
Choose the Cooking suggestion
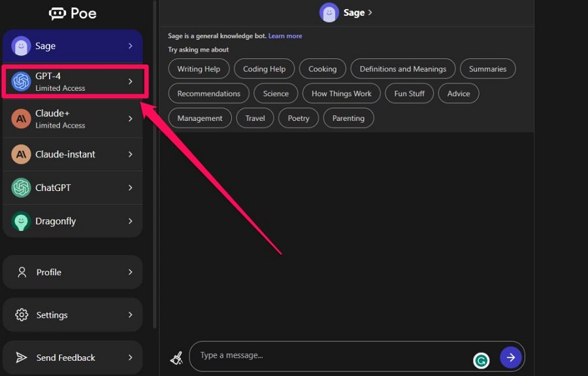point(323,69)
